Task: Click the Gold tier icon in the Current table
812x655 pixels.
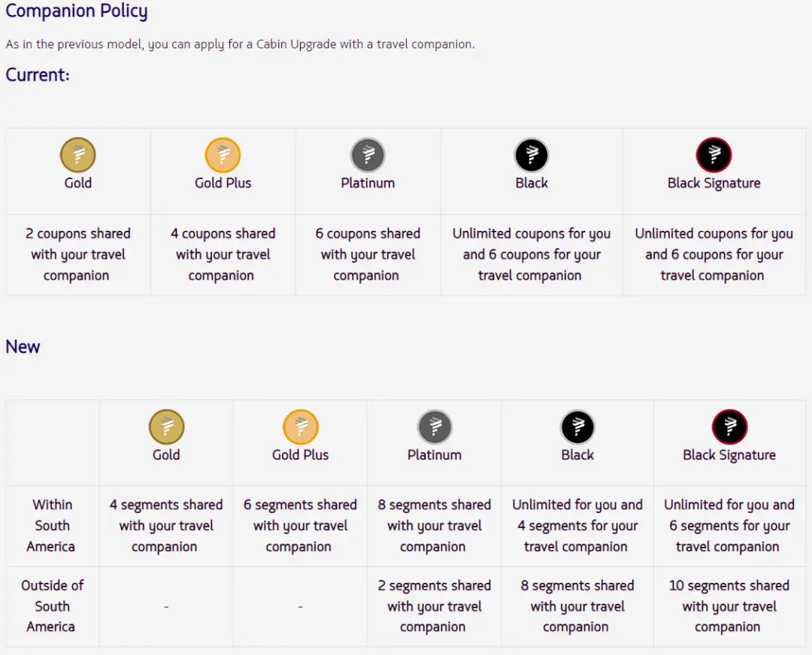Action: click(x=78, y=156)
